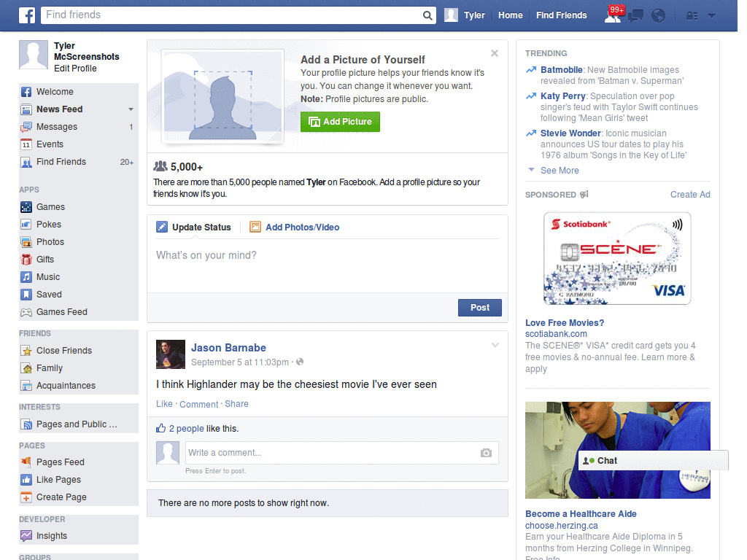
Task: Dismiss Add a Picture of Yourself card
Action: tap(495, 53)
